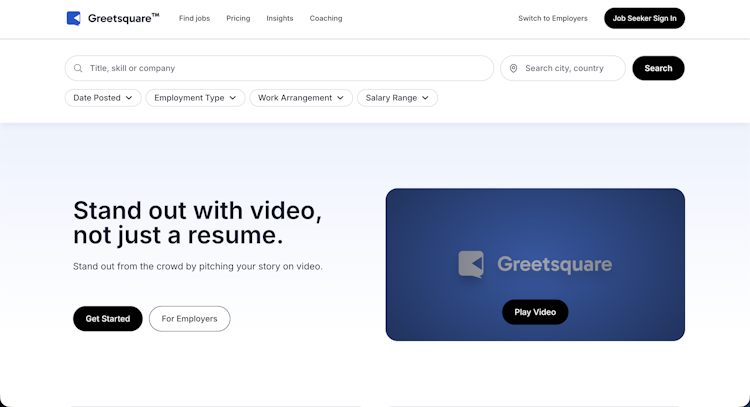The height and width of the screenshot is (407, 750).
Task: Open the Salary Range filter dropdown
Action: (397, 98)
